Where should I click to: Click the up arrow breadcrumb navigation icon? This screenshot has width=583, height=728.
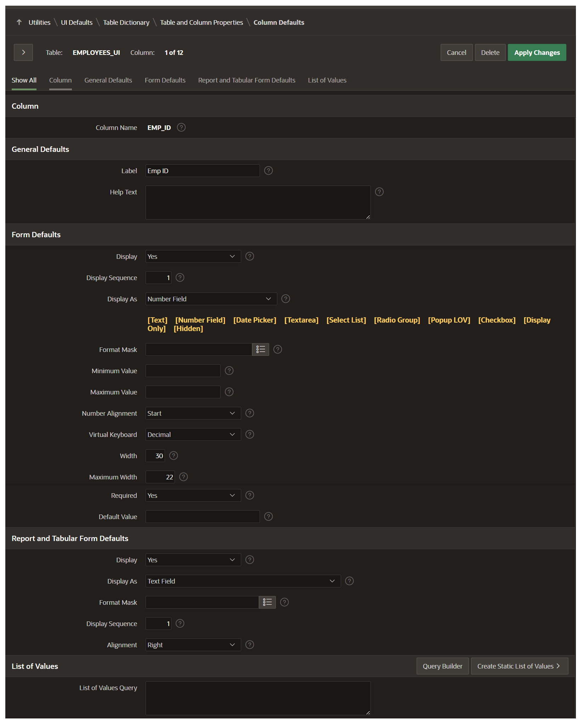(x=19, y=22)
